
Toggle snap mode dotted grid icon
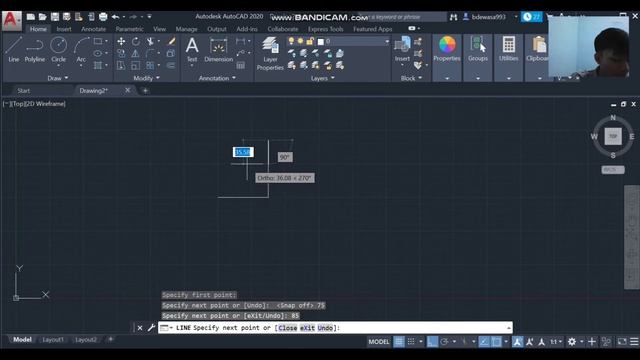411,342
